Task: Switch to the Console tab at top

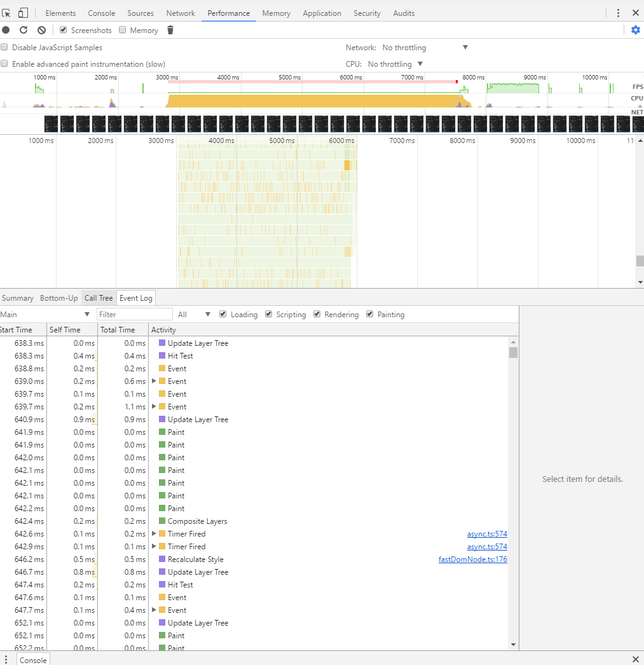Action: pyautogui.click(x=101, y=13)
